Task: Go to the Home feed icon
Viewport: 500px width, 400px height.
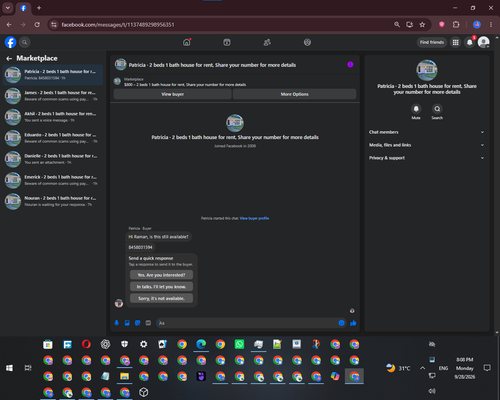Action: point(187,42)
